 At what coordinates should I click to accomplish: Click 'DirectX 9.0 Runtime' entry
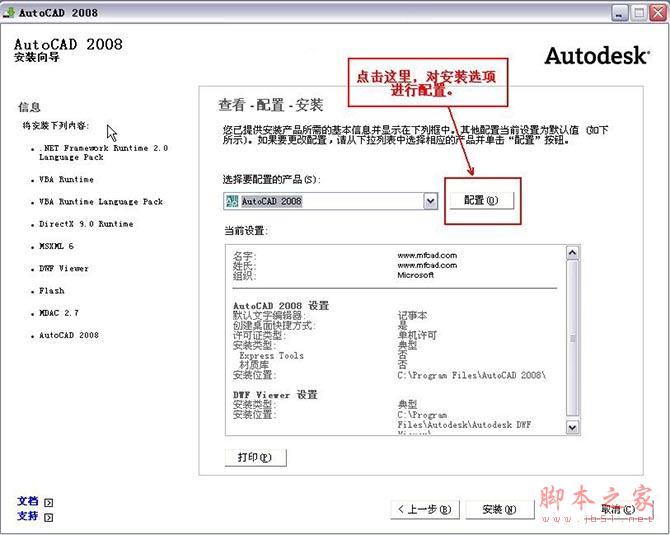tap(86, 224)
